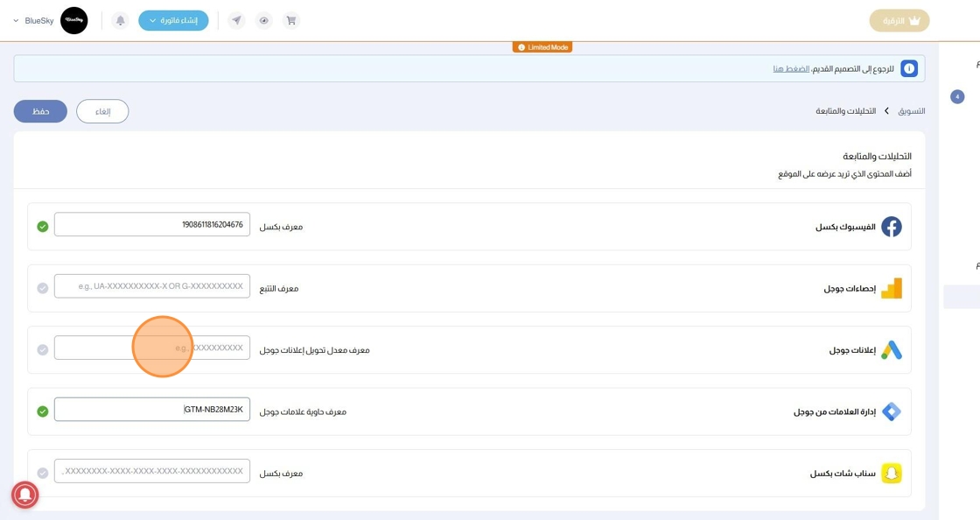
Task: Go to التسويق breadcrumb
Action: point(911,111)
